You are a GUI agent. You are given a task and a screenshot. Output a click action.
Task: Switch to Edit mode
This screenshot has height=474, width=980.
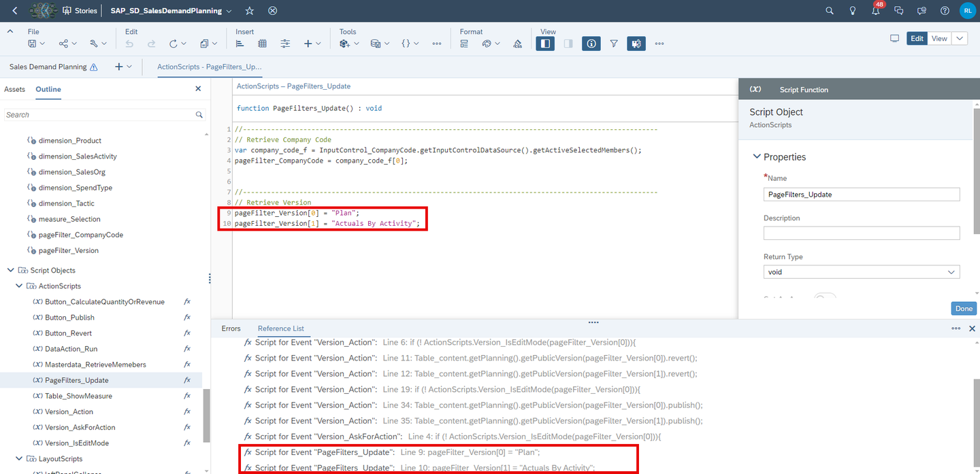tap(917, 39)
